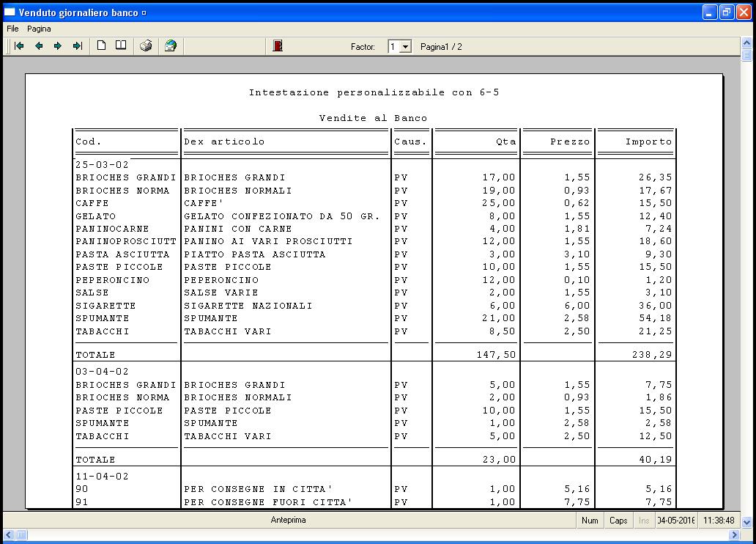Click the quantity 25,00 value
This screenshot has height=544, width=756.
pyautogui.click(x=499, y=203)
